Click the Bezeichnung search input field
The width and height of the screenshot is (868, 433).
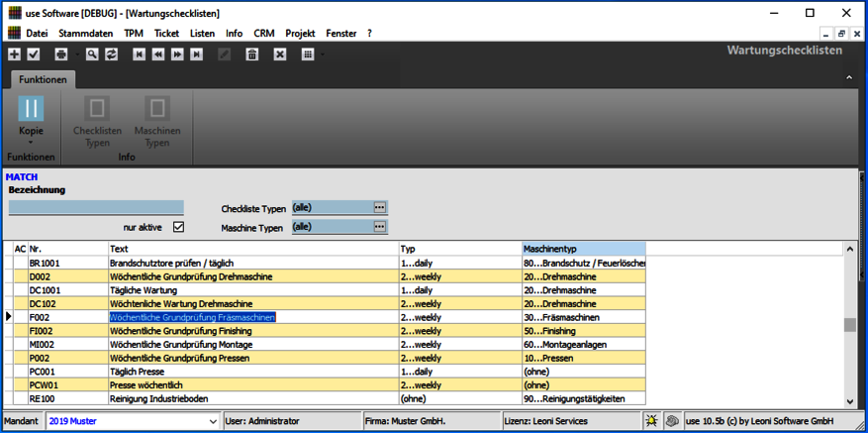pos(96,208)
